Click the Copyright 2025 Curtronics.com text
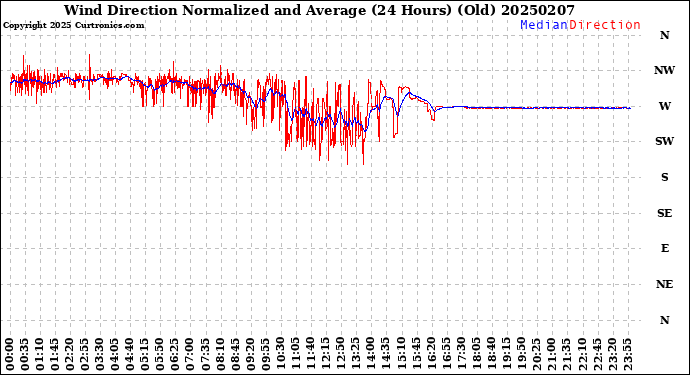Image resolution: width=690 pixels, height=375 pixels. 73,26
